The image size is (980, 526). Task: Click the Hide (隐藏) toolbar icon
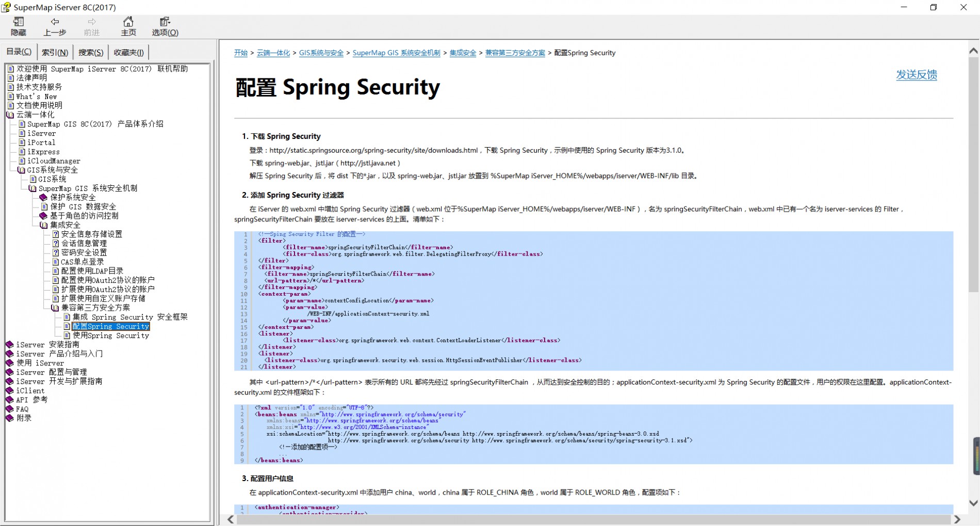[x=19, y=26]
